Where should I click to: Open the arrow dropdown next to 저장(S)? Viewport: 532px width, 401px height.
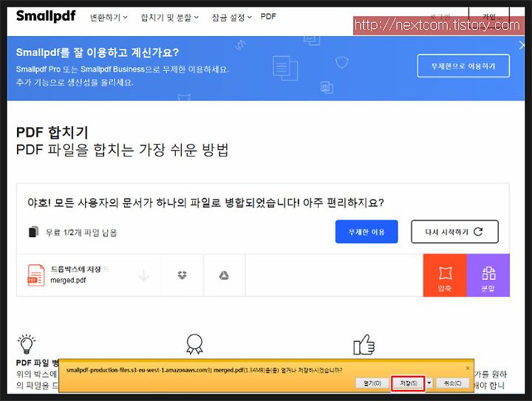(429, 383)
